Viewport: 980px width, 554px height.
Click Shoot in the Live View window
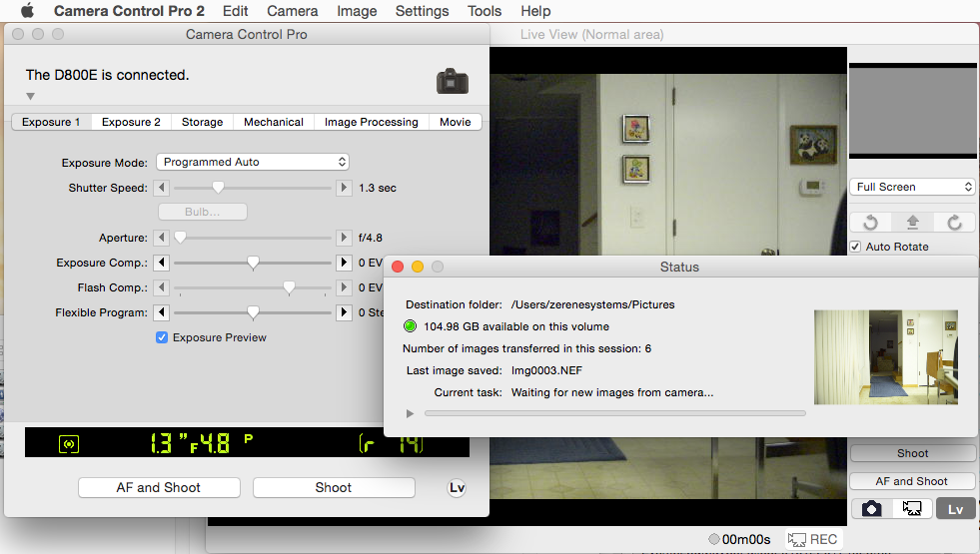point(912,453)
